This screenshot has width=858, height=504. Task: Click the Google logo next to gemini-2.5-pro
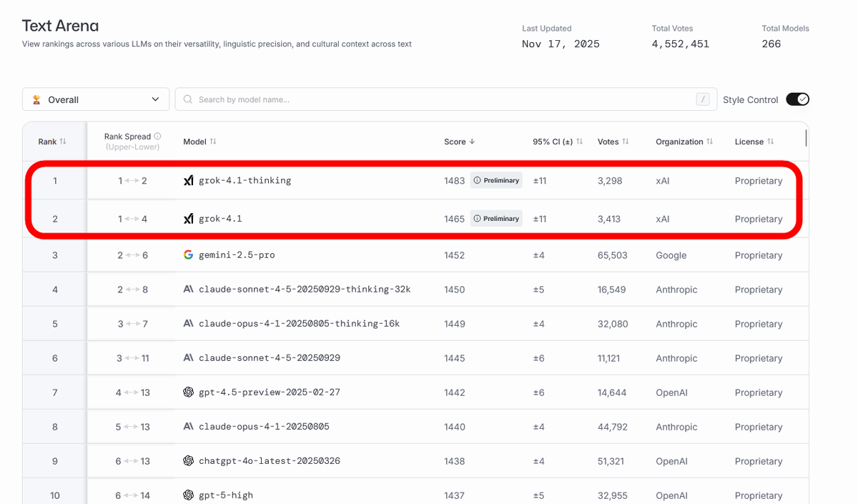click(x=189, y=255)
